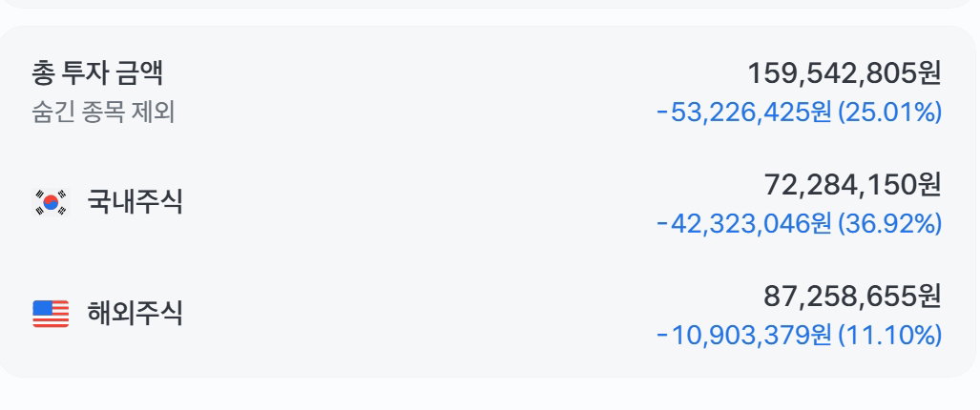Image resolution: width=980 pixels, height=410 pixels.
Task: Select the 해외주식 label text
Action: [135, 314]
